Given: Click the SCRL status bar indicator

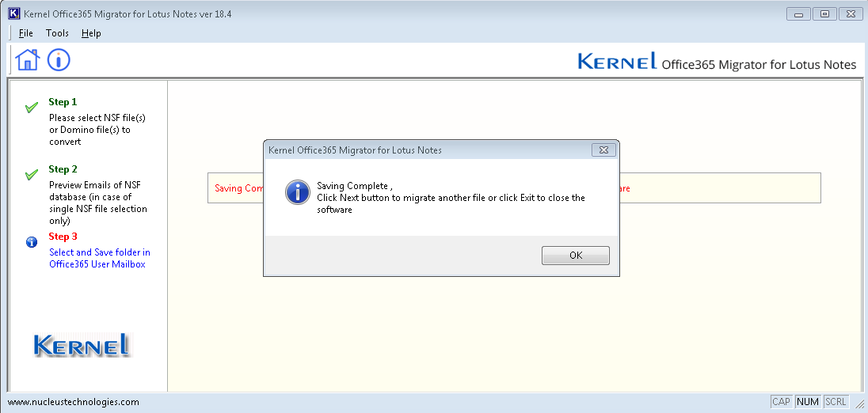Looking at the screenshot, I should pos(836,402).
